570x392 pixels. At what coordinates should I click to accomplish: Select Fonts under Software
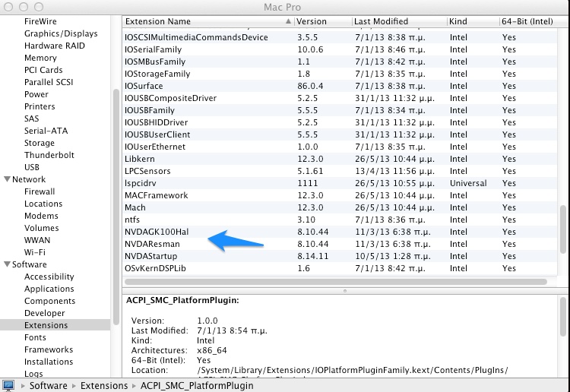pyautogui.click(x=35, y=337)
